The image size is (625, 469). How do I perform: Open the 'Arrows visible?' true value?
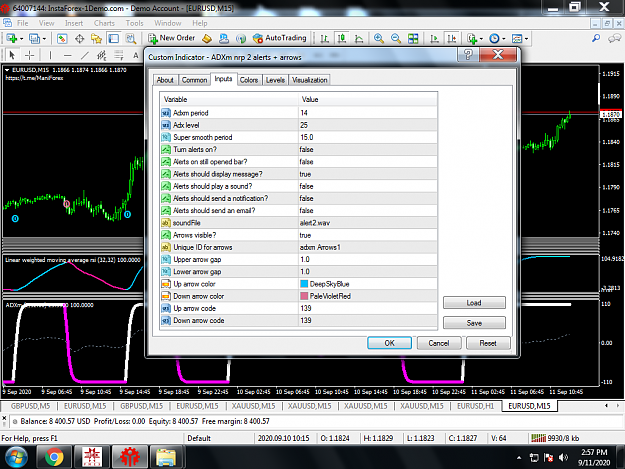[x=368, y=235]
